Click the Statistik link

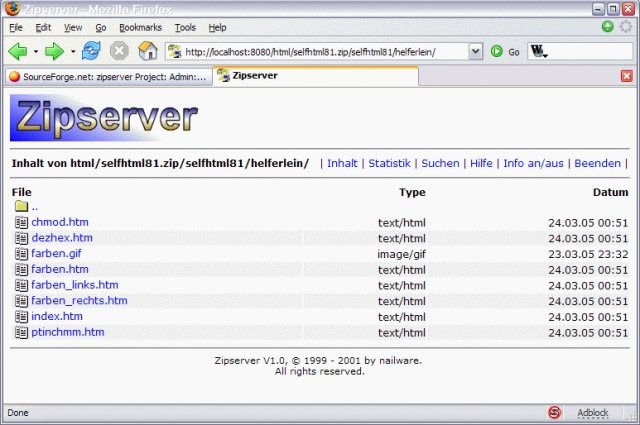[x=389, y=163]
